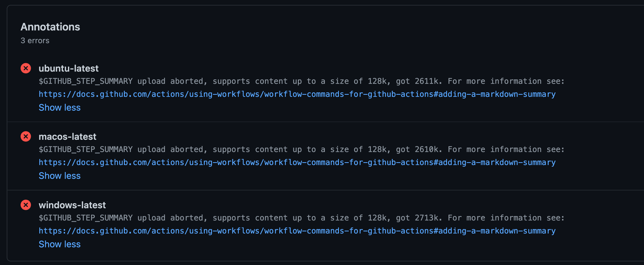Click the Annotations section heading
The image size is (644, 265).
(x=50, y=27)
